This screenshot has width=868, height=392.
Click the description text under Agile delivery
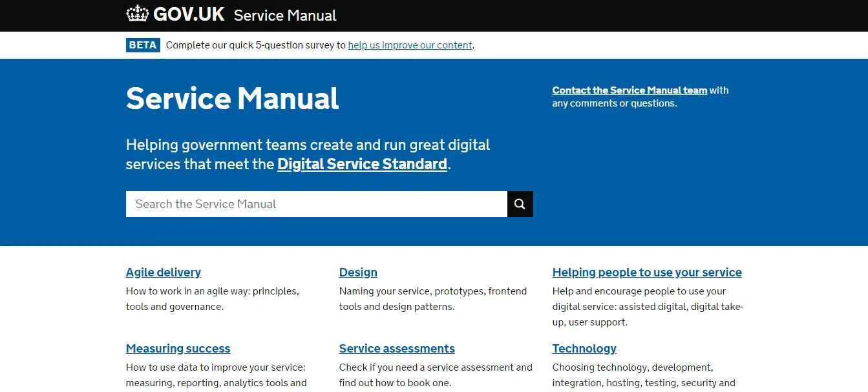coord(212,299)
